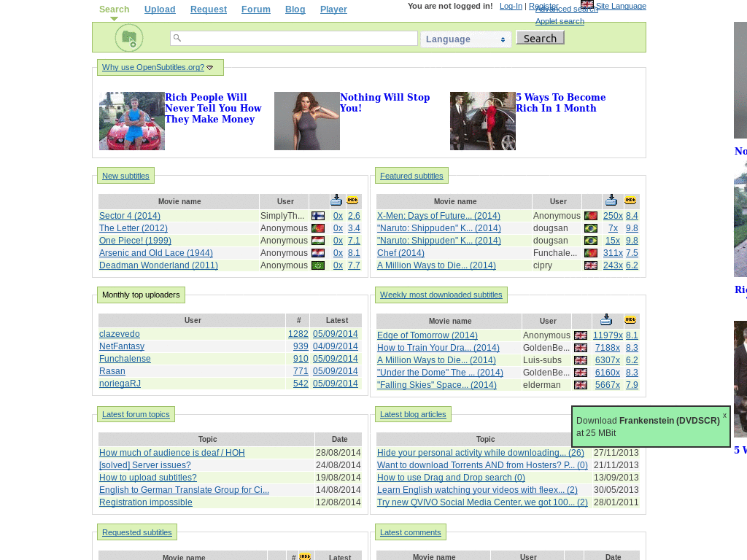747x560 pixels.
Task: Click Brazilian flag in the 7x Naruto row
Action: tap(591, 228)
